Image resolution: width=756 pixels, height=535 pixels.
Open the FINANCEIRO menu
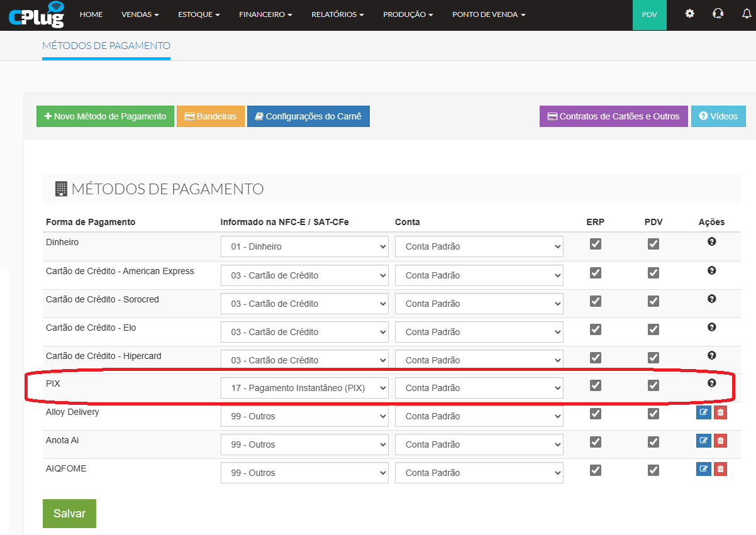(x=265, y=14)
